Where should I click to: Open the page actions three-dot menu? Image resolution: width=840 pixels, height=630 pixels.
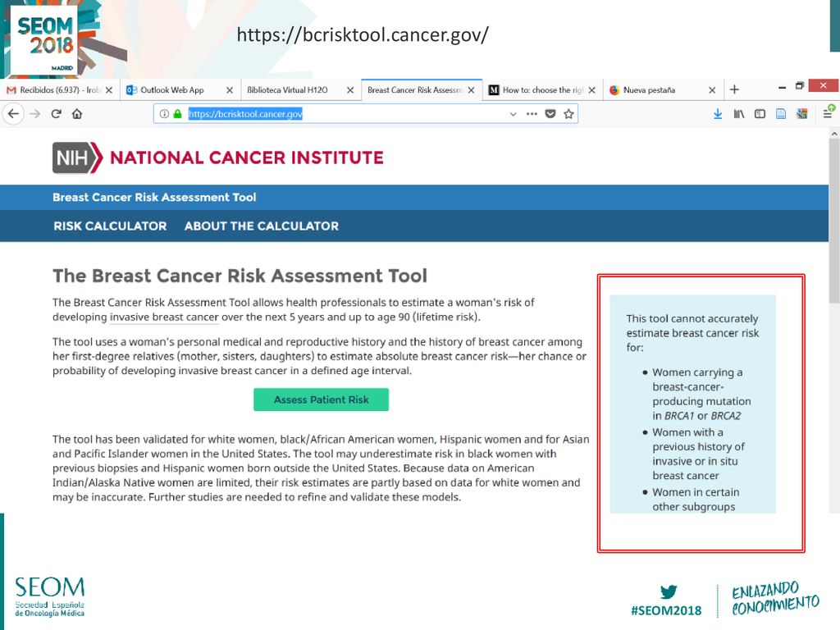(532, 113)
